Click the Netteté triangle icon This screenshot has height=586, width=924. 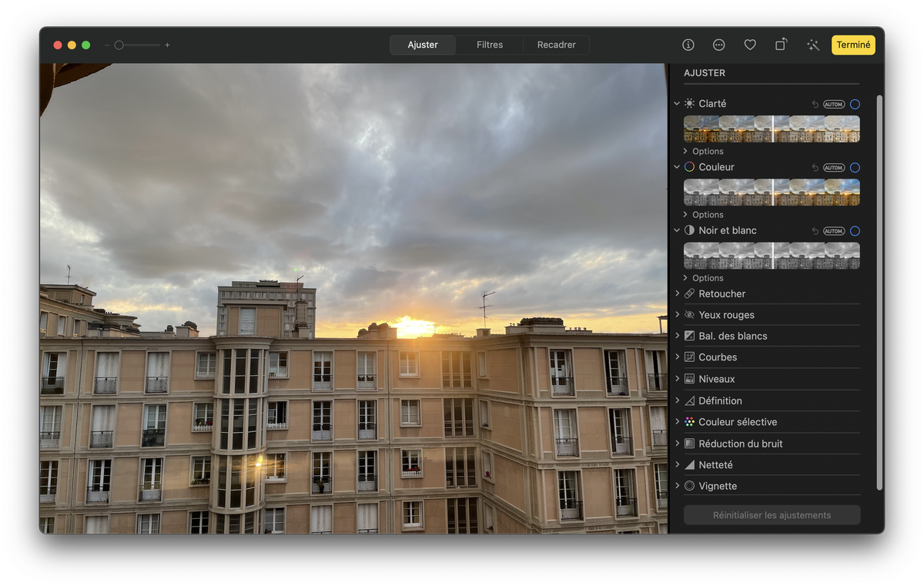[689, 465]
